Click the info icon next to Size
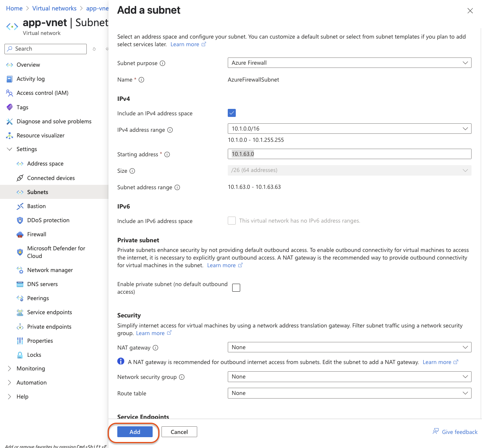This screenshot has width=482, height=448. (x=133, y=171)
